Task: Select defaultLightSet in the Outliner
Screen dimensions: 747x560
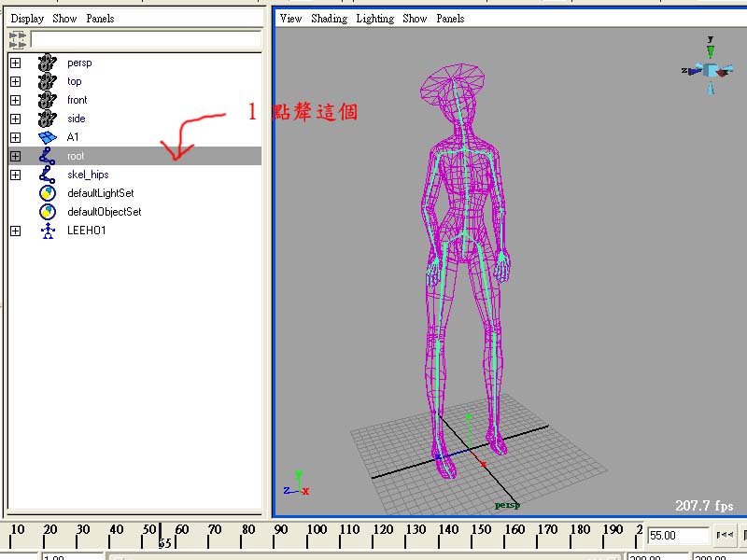Action: pos(101,193)
